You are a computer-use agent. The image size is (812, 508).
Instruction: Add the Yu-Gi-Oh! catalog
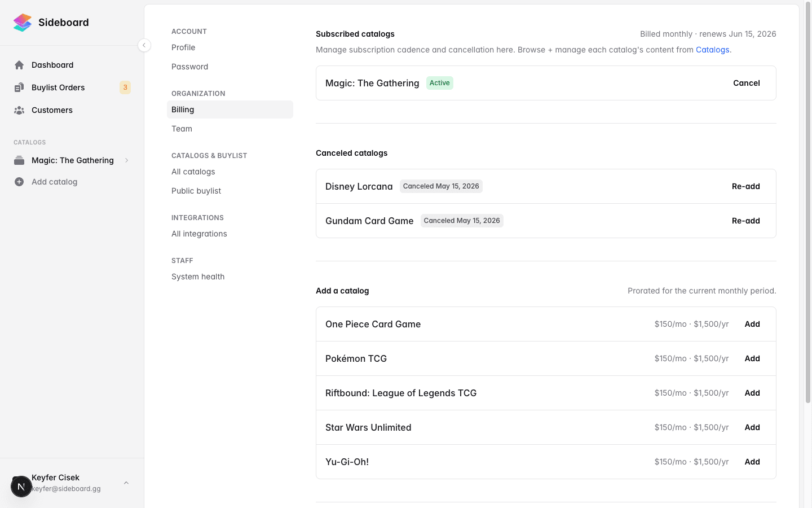752,462
